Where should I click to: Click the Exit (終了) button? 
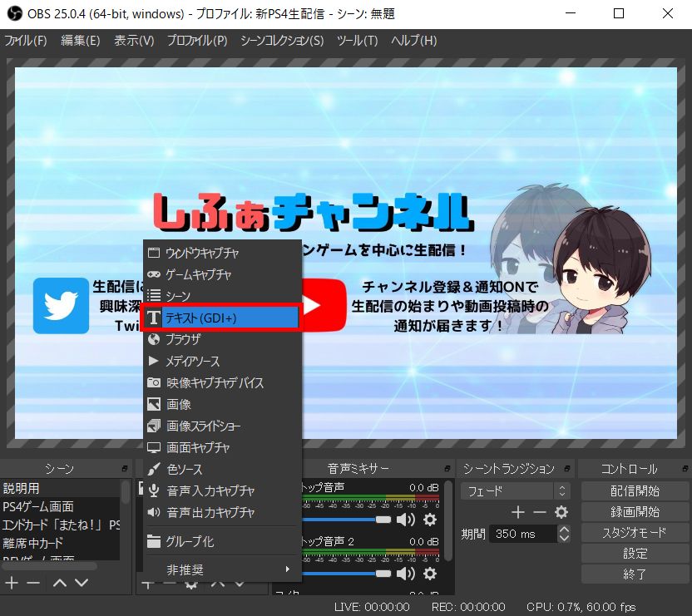tap(635, 574)
